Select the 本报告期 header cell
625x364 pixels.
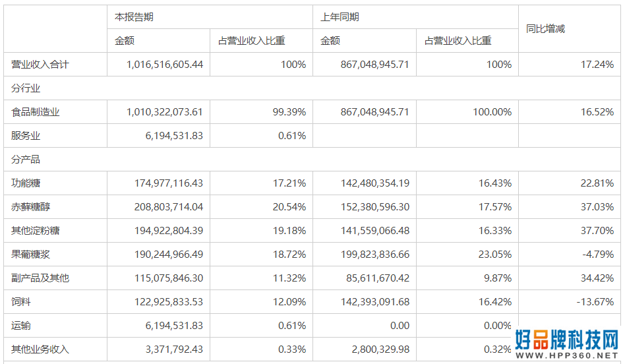click(210, 16)
